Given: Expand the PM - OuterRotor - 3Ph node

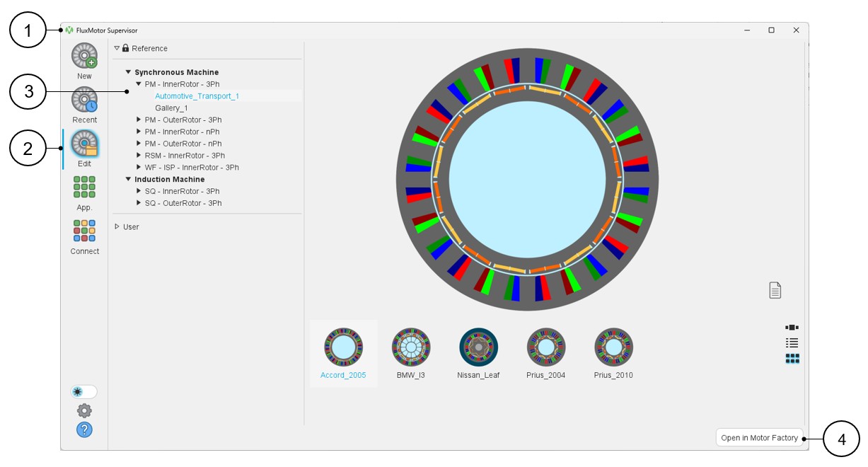Looking at the screenshot, I should pyautogui.click(x=139, y=120).
